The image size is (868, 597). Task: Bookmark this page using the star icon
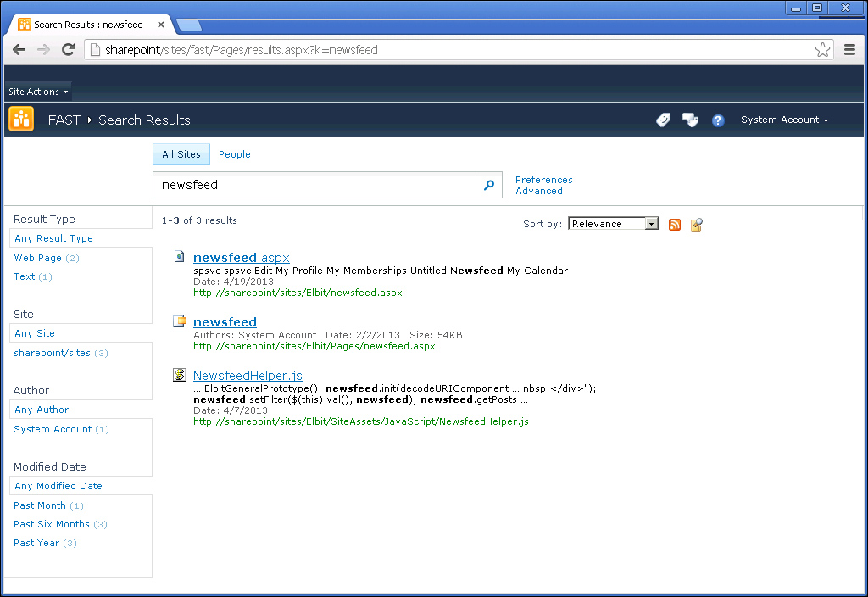(x=822, y=50)
